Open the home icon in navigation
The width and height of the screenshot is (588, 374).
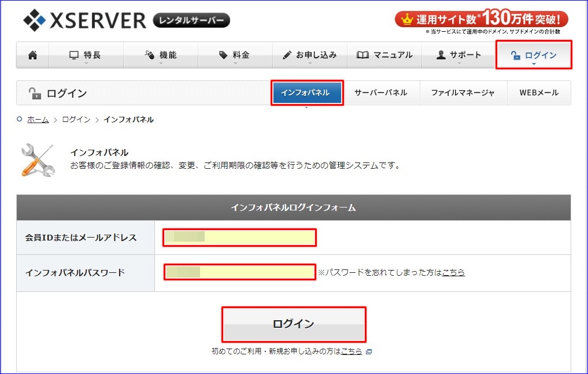tap(32, 55)
